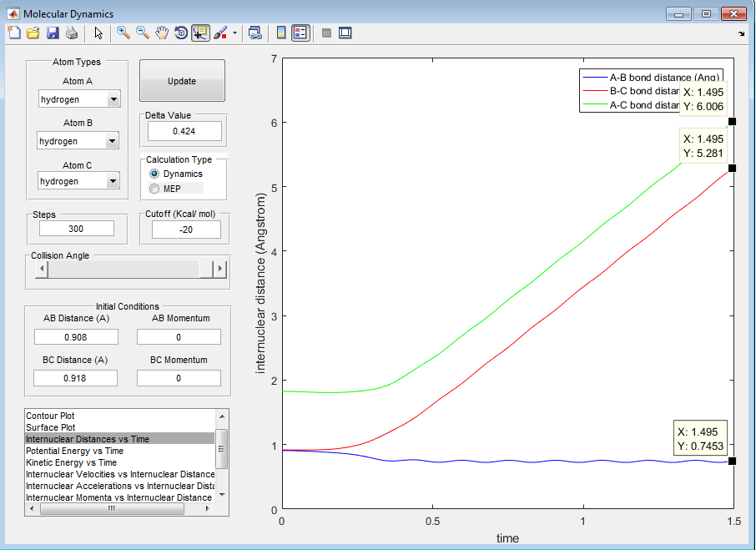Viewport: 756px width, 550px height.
Task: Open the Atom B element dropdown
Action: (113, 141)
